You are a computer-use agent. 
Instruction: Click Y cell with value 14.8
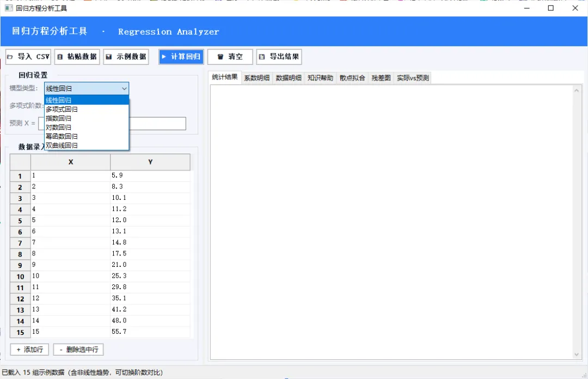(150, 243)
